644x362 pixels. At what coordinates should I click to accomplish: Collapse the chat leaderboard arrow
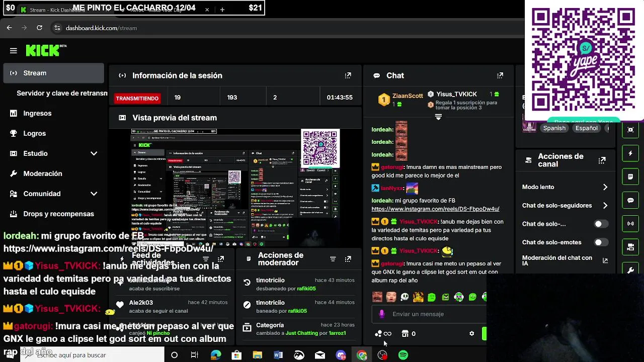point(438,117)
